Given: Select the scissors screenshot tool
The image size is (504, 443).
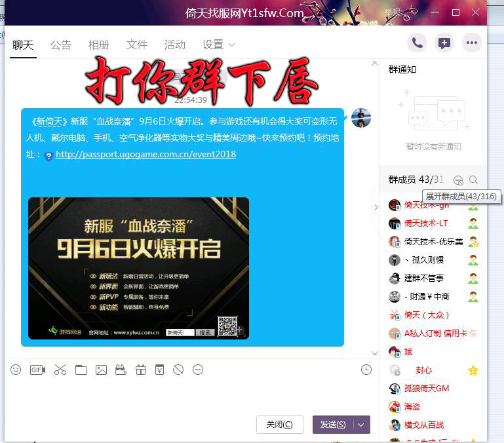Looking at the screenshot, I should (x=60, y=370).
